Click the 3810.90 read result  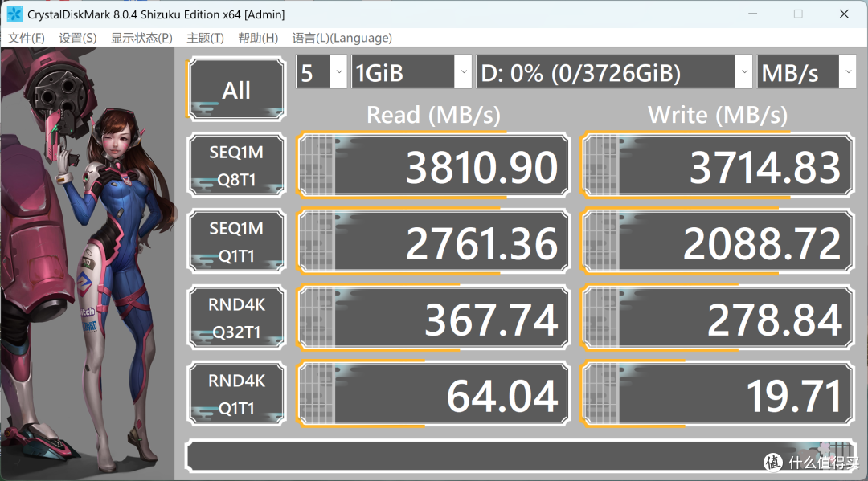click(x=433, y=165)
